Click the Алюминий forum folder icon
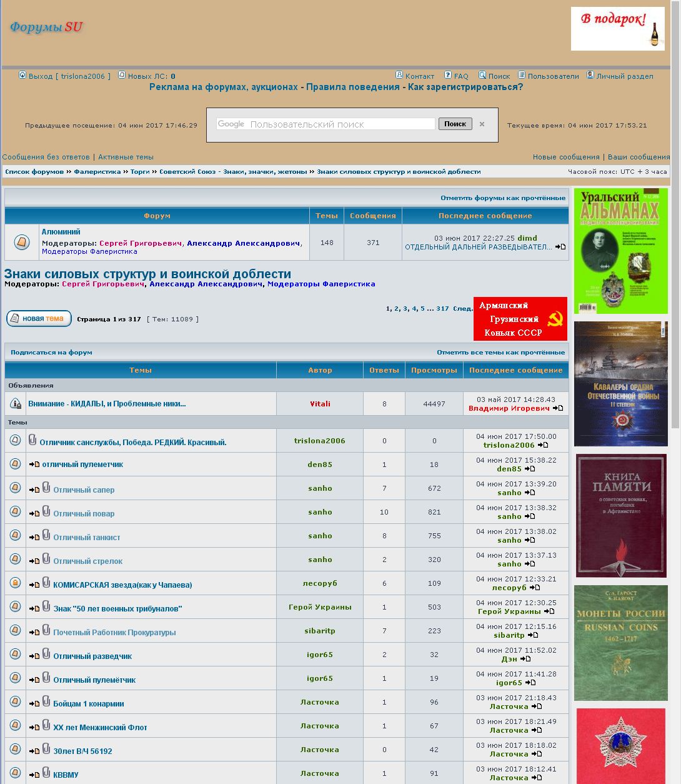681x784 pixels. 21,242
